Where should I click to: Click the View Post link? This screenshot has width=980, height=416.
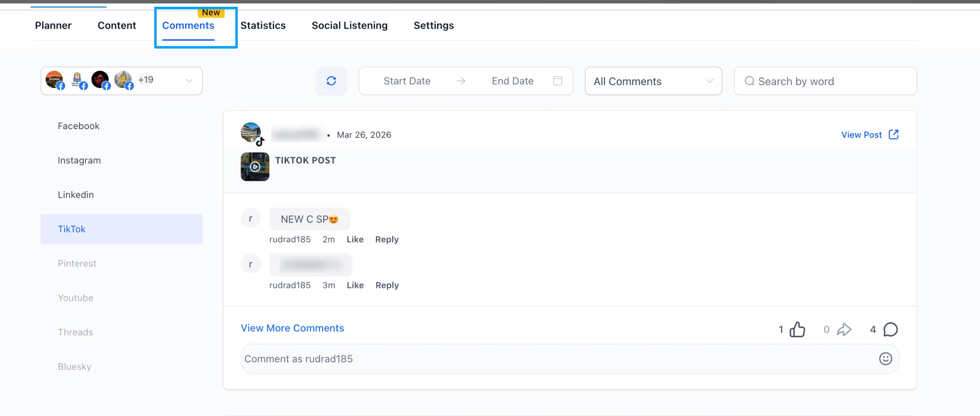pos(861,134)
